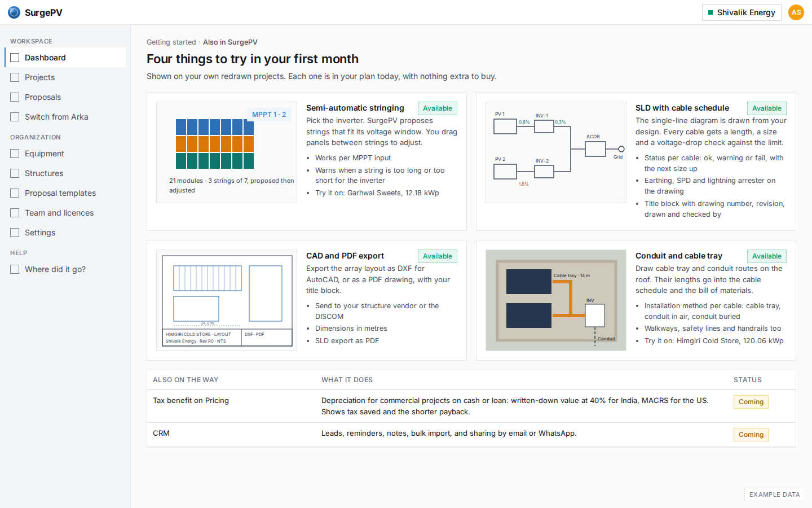Open the conduit and cable tray thumbnail
The width and height of the screenshot is (812, 508).
click(x=556, y=300)
